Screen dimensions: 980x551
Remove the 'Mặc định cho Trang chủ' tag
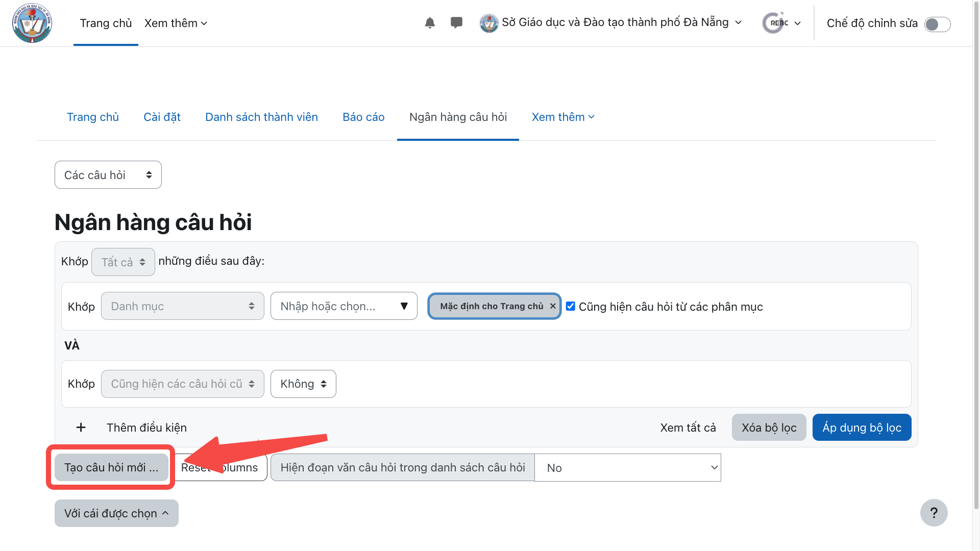(553, 306)
